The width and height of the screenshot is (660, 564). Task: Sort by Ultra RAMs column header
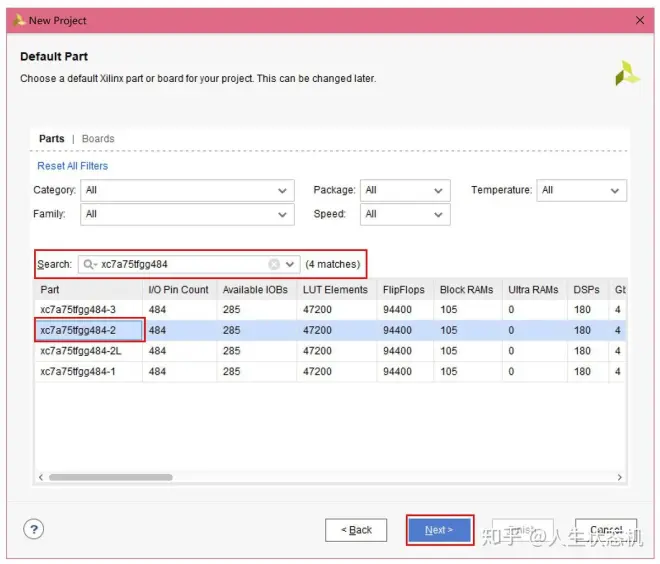pos(535,290)
